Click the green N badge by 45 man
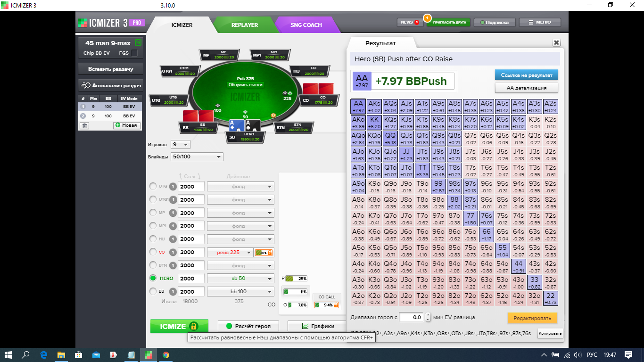The image size is (644, 362). point(138,43)
